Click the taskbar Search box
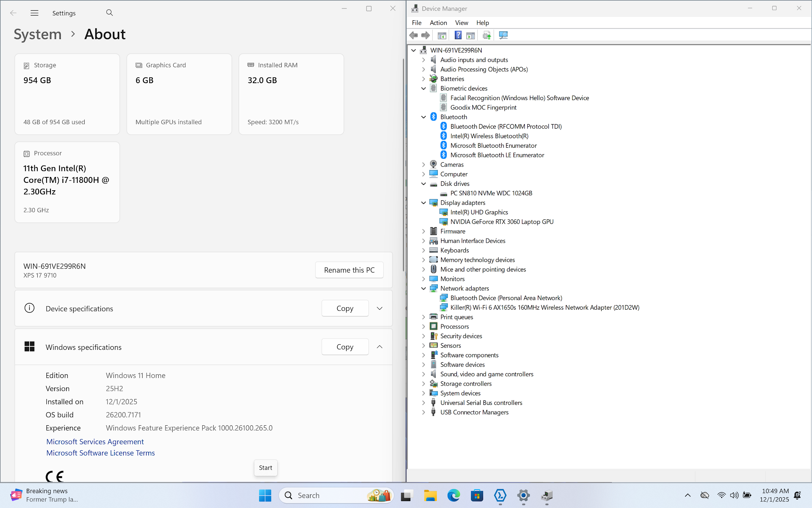Viewport: 812px width, 508px height. click(325, 495)
